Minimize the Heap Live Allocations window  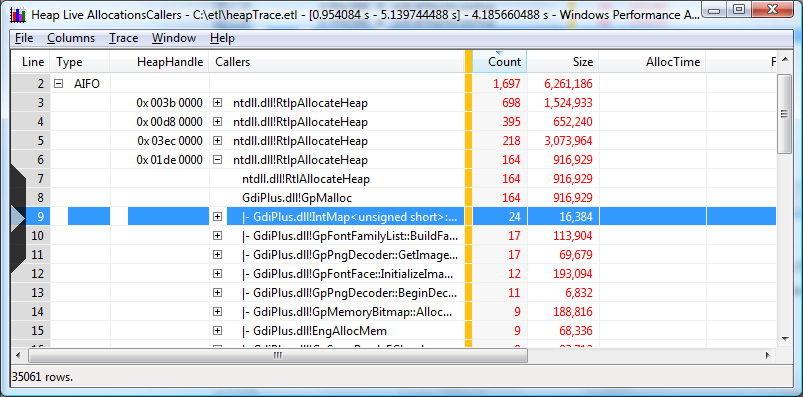(x=715, y=10)
